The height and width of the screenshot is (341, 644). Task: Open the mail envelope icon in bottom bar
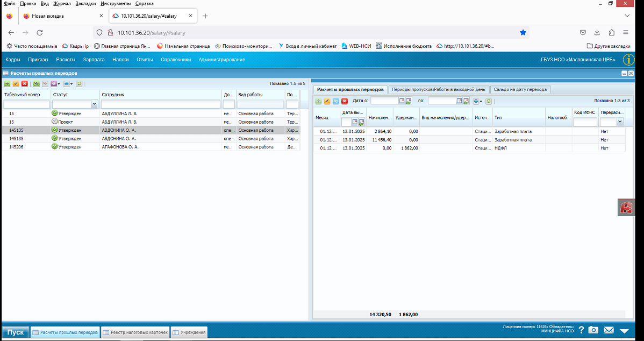[609, 330]
